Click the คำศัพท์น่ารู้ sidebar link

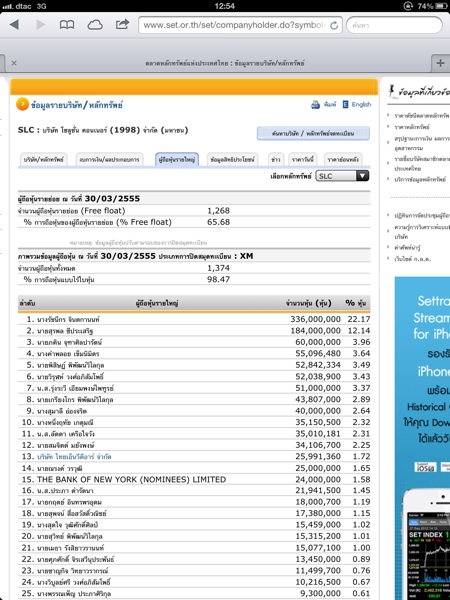pyautogui.click(x=407, y=248)
